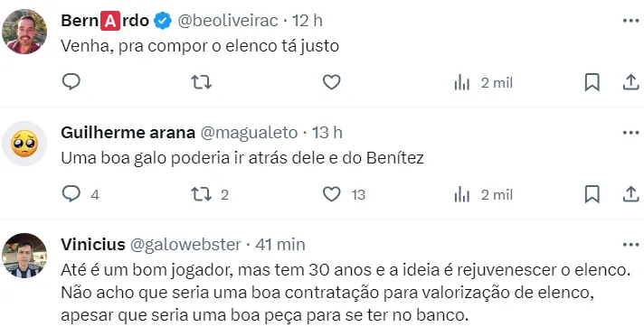Share Bernardo's tweet
644x327 pixels.
[x=630, y=82]
